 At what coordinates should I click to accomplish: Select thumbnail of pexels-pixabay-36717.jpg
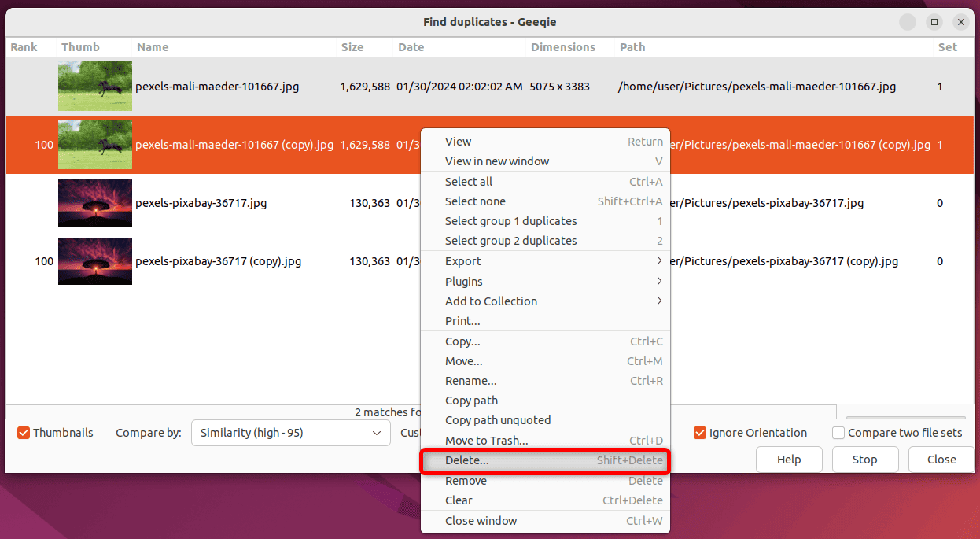[95, 203]
